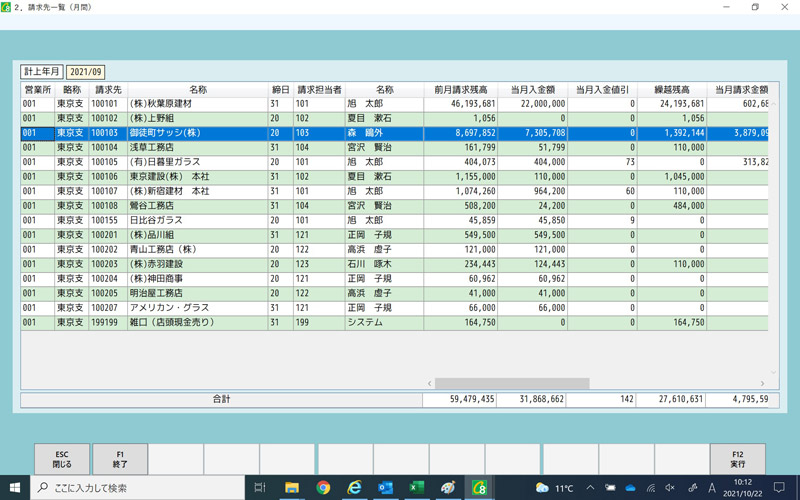Viewport: 800px width, 500px height.
Task: Click the total 27,610,631 cell
Action: click(671, 399)
